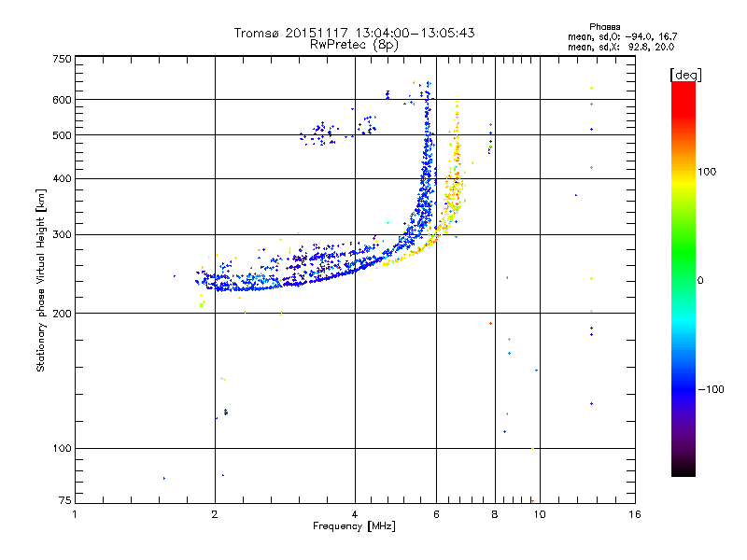Image resolution: width=747 pixels, height=560 pixels.
Task: Click the colorbar label '-100'
Action: point(712,389)
